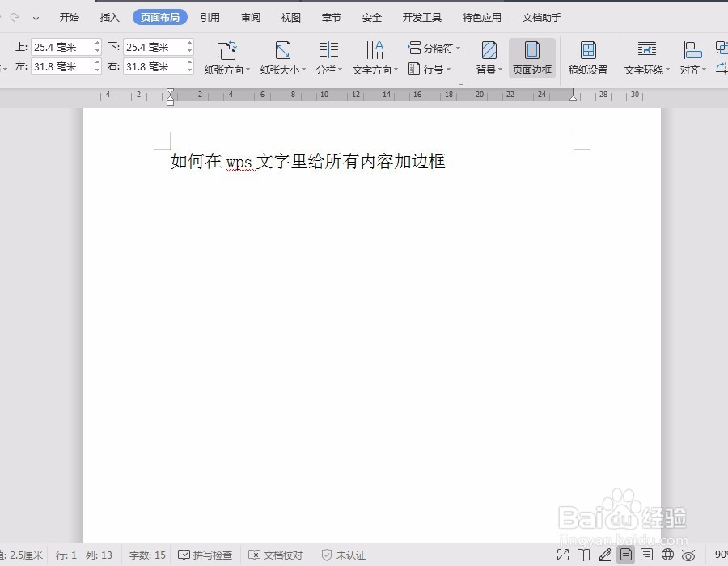Expand the 分栏 dropdown arrow
Viewport: 728px width, 566px height.
point(341,70)
